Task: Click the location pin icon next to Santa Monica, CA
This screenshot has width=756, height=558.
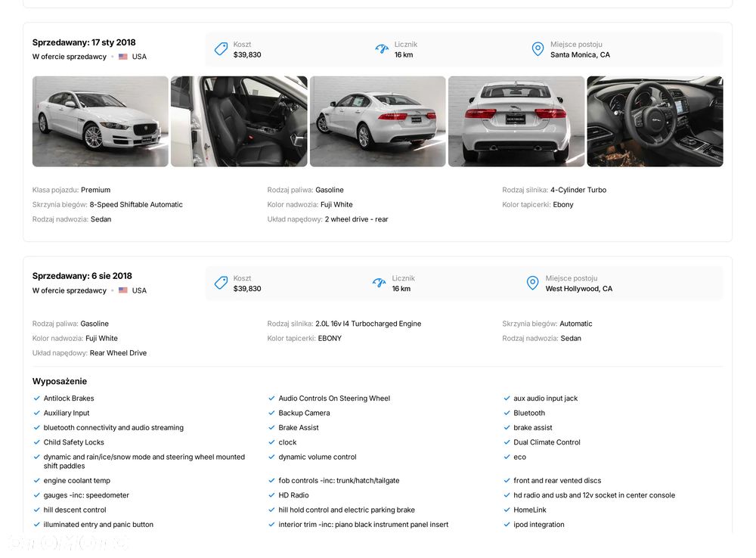Action: point(538,49)
